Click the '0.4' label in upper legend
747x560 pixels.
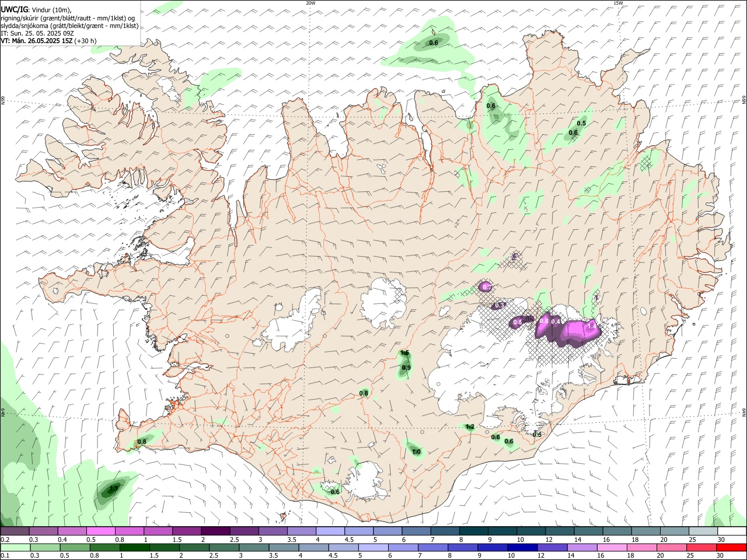[x=62, y=540]
